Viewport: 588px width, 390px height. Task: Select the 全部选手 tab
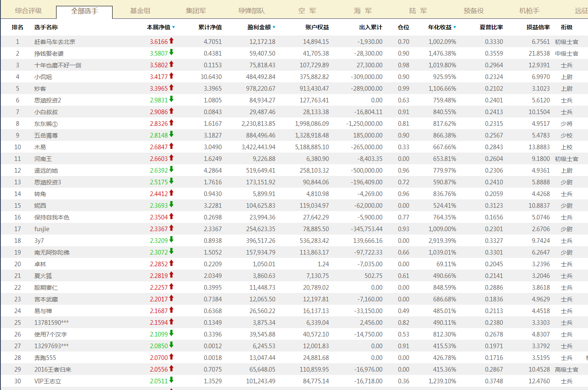click(84, 11)
